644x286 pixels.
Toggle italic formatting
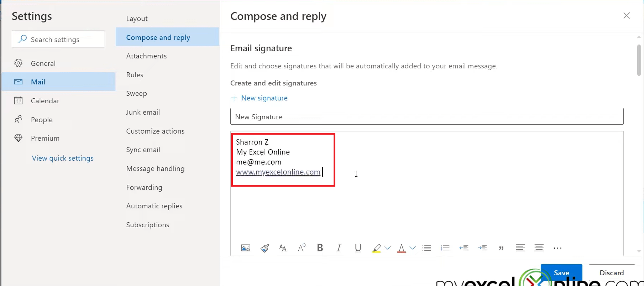[x=339, y=248]
